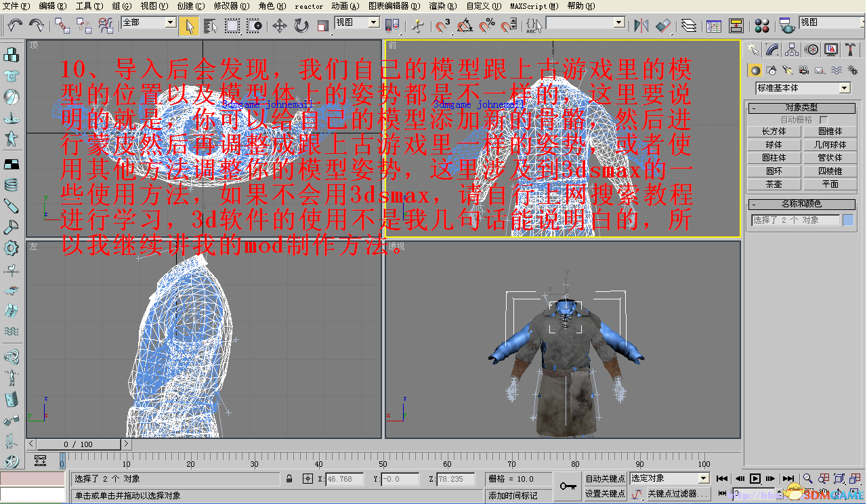Click frame 50 on the timeline ruler
Viewport: 867px width, 504px height.
383,464
